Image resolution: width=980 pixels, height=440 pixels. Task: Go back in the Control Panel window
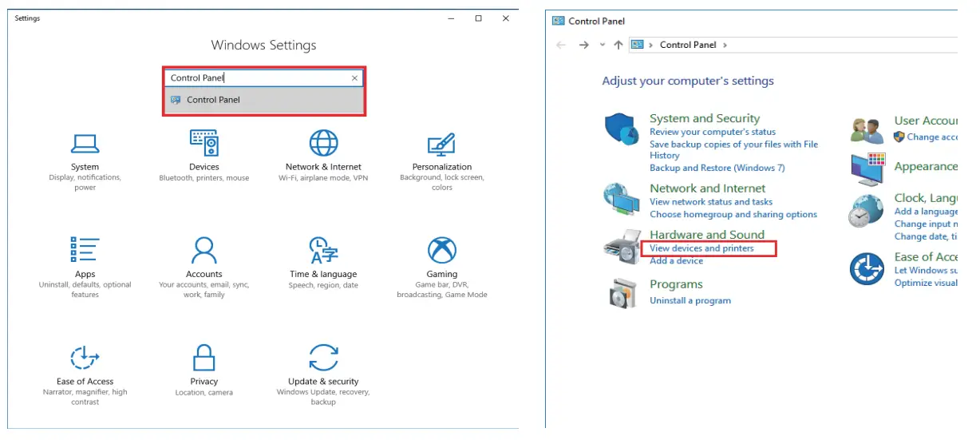coord(561,45)
